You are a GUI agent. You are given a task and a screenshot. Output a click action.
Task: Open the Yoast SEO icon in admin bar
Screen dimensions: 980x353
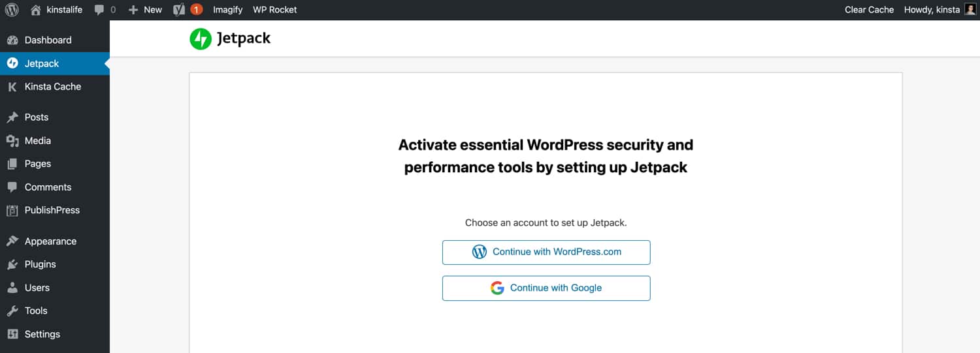click(x=179, y=10)
